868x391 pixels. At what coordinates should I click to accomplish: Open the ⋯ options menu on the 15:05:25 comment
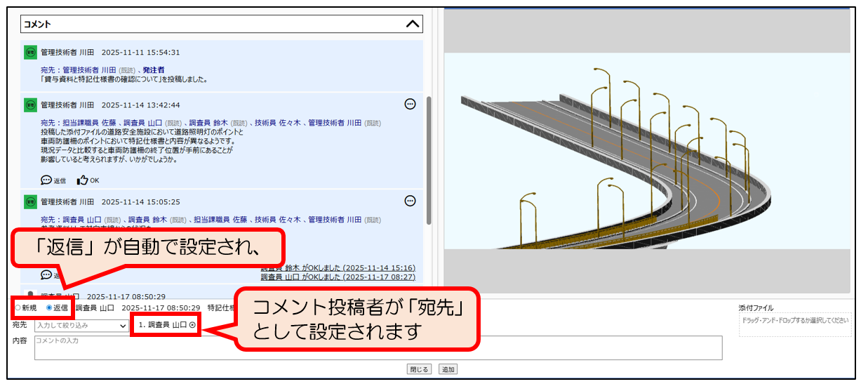click(410, 201)
